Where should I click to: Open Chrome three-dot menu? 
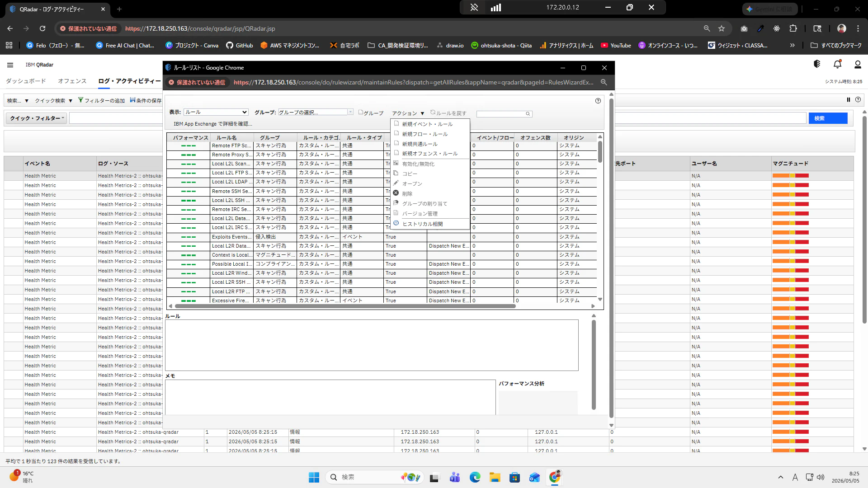[858, 28]
